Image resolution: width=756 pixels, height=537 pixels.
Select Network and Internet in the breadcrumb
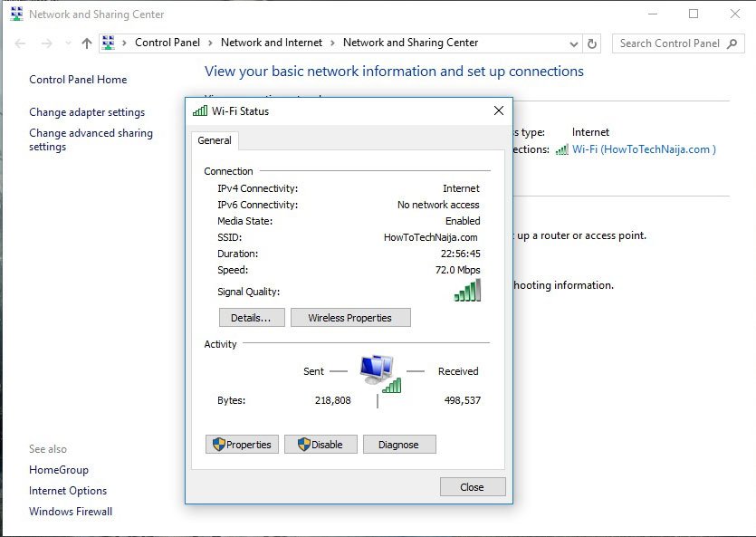tap(272, 43)
